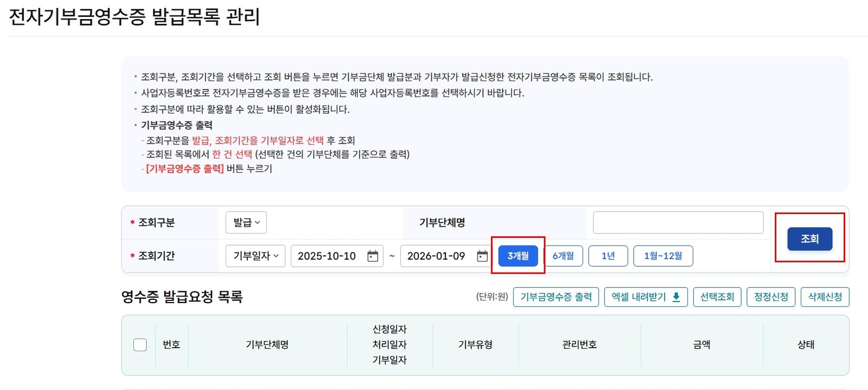Click the 금액 column header
Viewport: 868px width, 390px height.
[x=702, y=345]
